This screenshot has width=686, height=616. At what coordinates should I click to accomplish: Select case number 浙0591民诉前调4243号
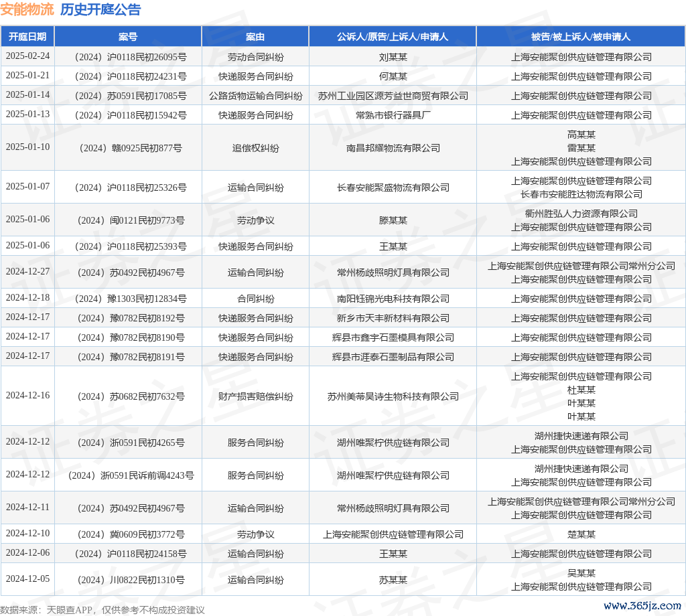coord(131,475)
